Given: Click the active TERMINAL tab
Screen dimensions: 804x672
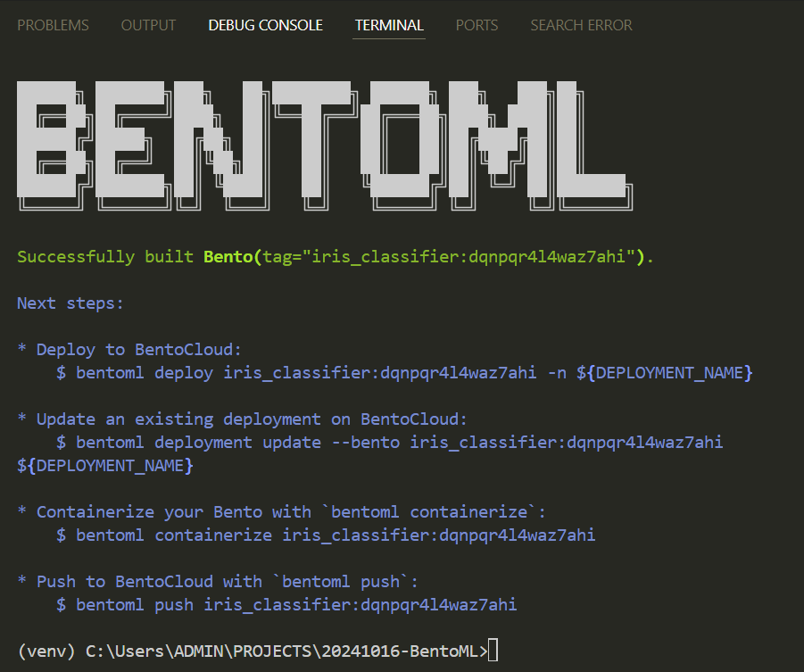Looking at the screenshot, I should [388, 25].
